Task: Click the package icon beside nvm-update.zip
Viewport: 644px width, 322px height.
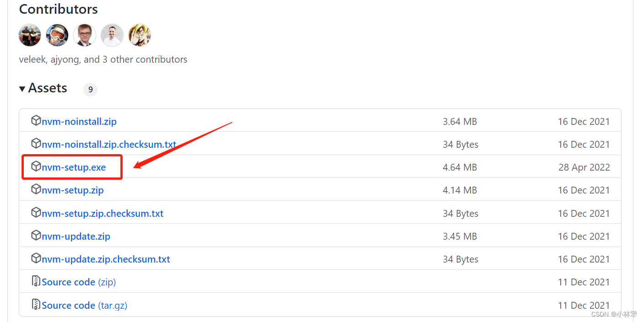Action: click(x=36, y=236)
